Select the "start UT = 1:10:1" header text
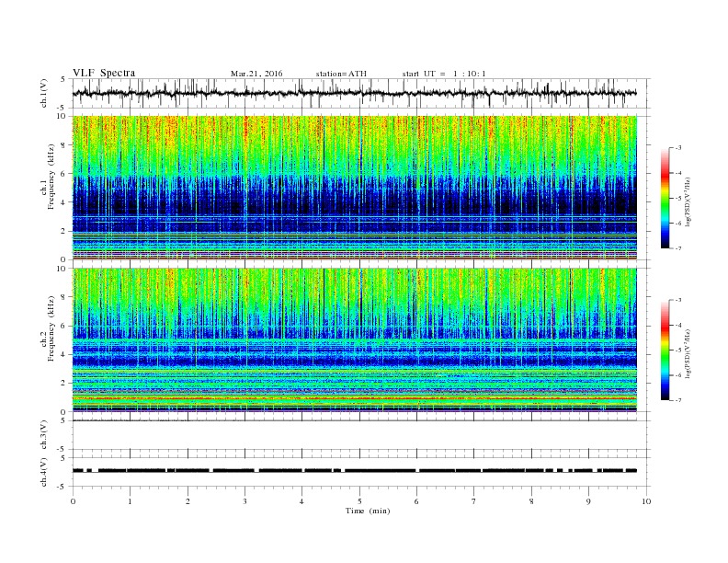 [x=444, y=74]
